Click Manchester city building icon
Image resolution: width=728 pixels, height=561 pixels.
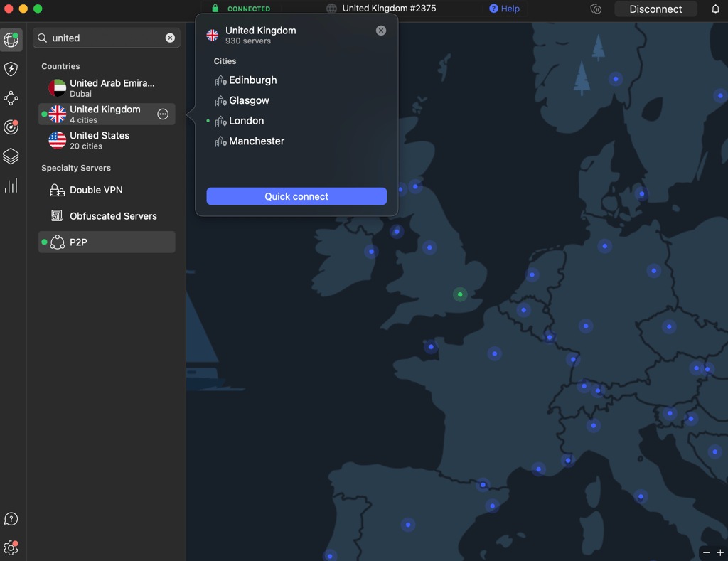(220, 141)
